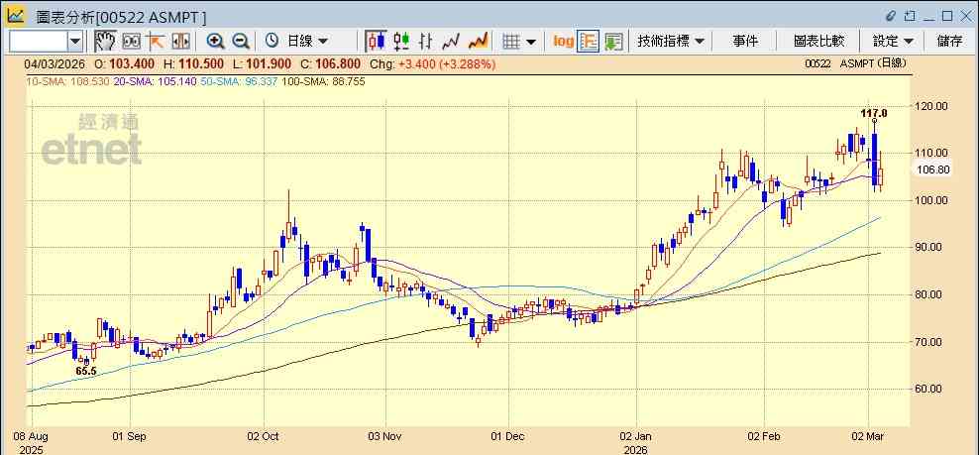Click the 117.0 high price marker

click(x=874, y=114)
